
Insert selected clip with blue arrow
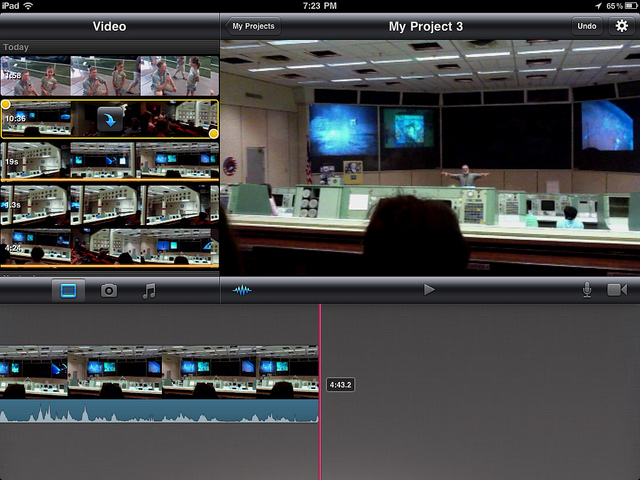click(x=110, y=120)
